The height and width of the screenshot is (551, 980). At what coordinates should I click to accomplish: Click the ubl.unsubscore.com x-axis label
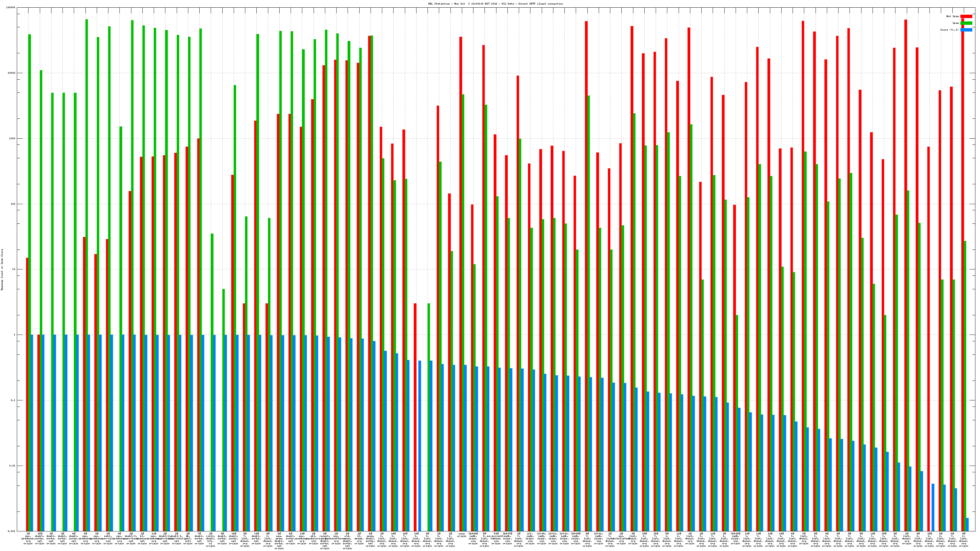coord(314,538)
